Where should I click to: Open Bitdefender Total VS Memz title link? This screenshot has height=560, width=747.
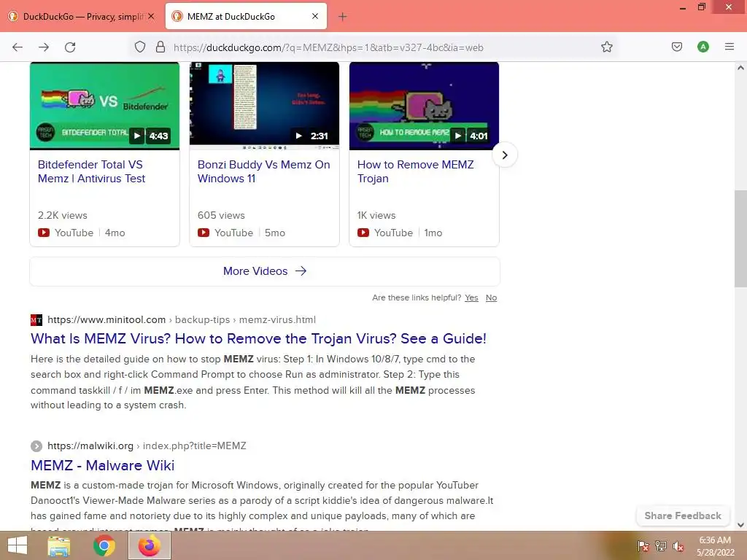tap(91, 171)
